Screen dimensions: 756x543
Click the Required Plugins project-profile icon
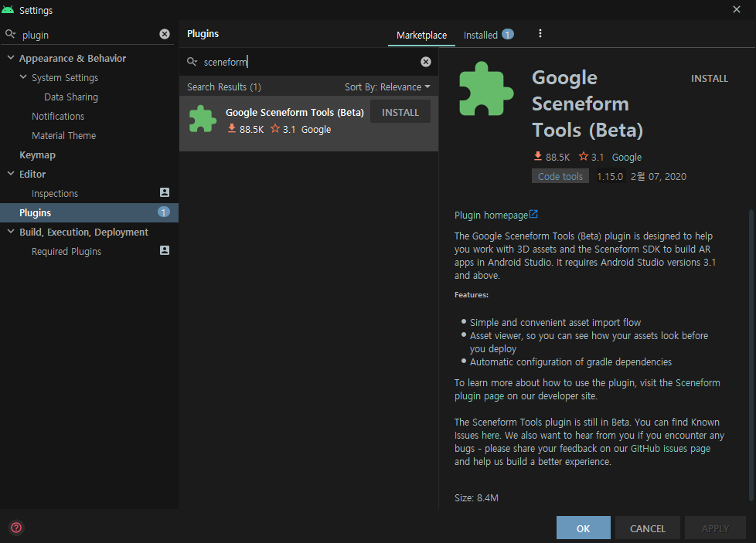click(x=165, y=250)
